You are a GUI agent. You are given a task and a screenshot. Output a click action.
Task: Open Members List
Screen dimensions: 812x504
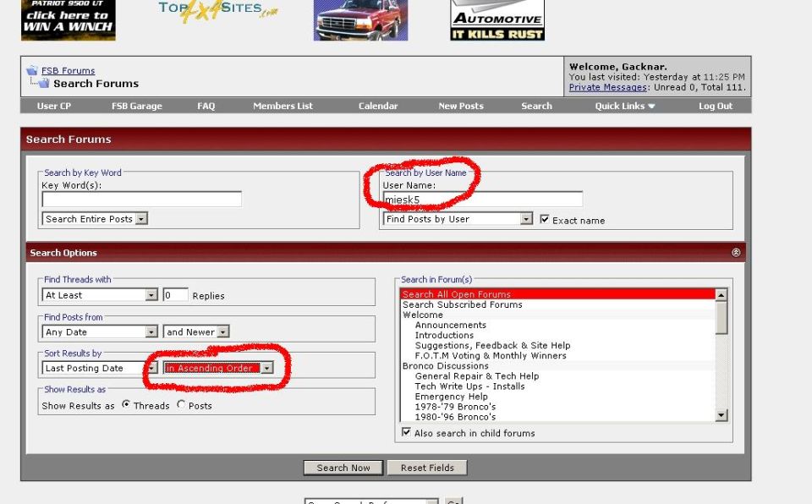tap(283, 106)
